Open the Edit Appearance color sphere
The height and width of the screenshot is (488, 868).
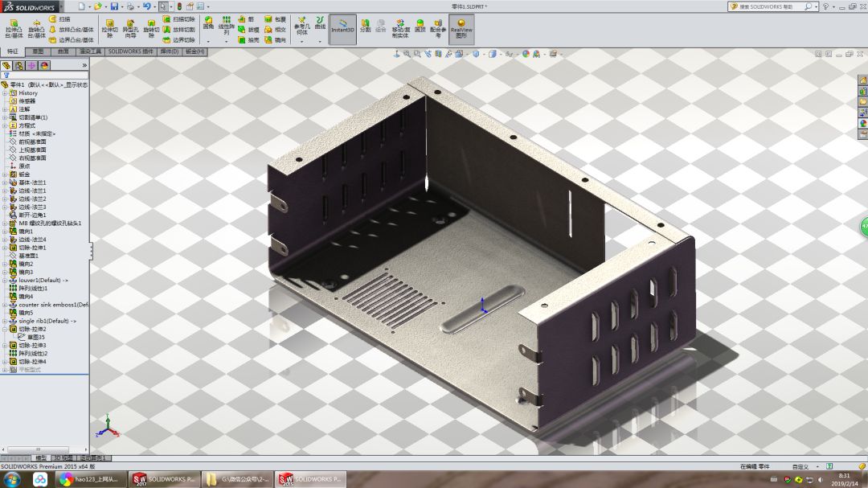[525, 55]
